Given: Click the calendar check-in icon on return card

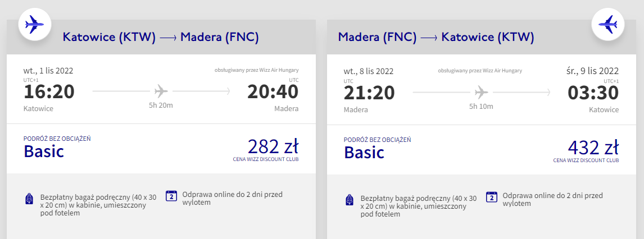Looking at the screenshot, I should pos(492,196).
